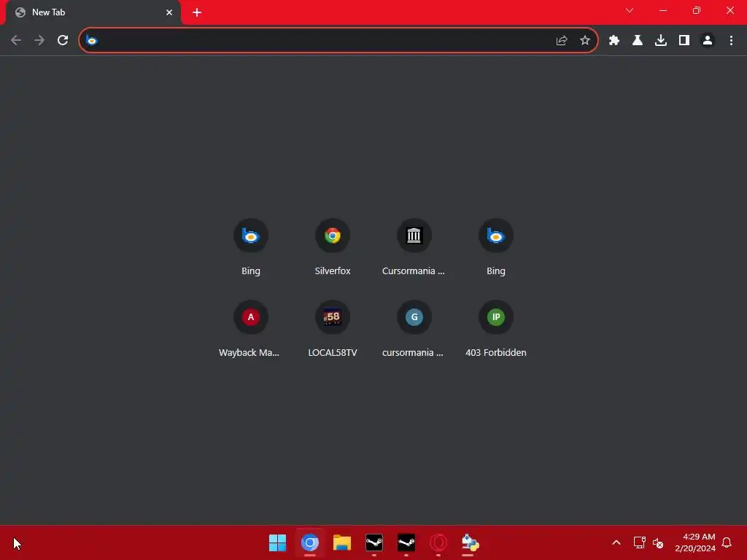Open File Explorer from the taskbar
Viewport: 747px width, 560px height.
341,542
